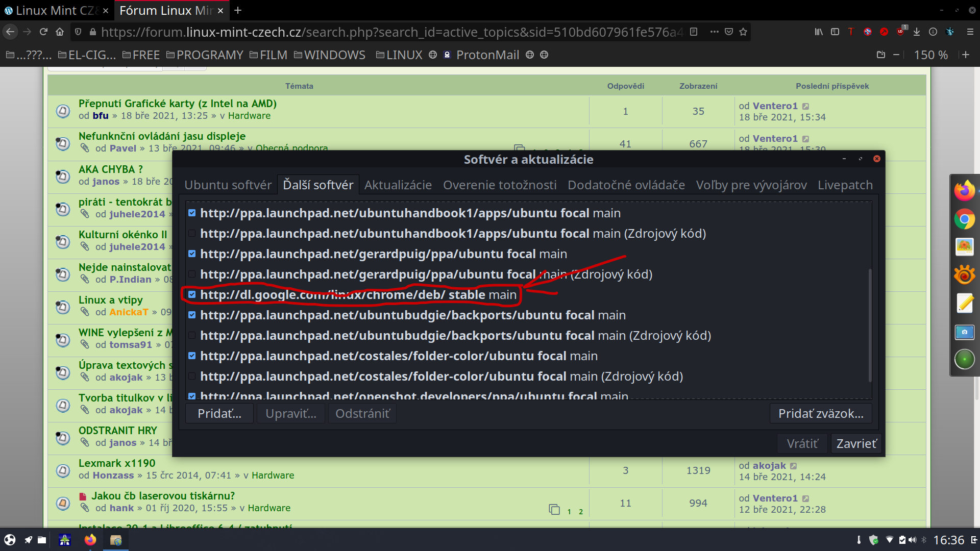This screenshot has height=551, width=980.
Task: Click the browser reload button
Action: point(43,32)
